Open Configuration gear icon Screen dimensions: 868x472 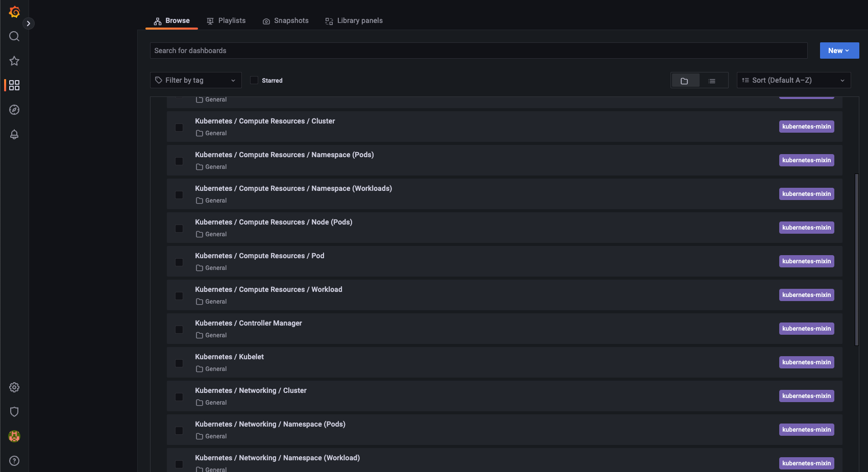(14, 387)
